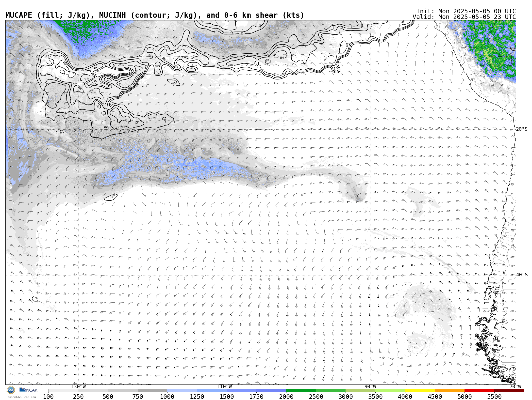532x400 pixels.
Task: Click the 110°W longitude label
Action: [x=224, y=387]
